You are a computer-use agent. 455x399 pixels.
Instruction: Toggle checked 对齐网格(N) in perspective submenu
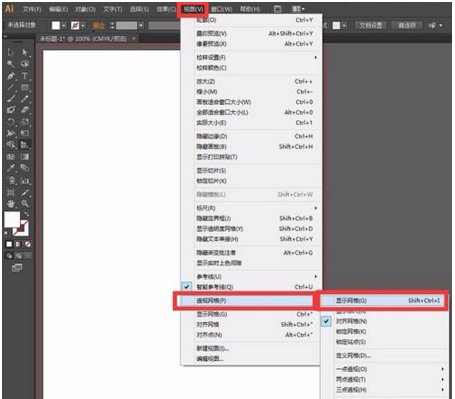tap(384, 321)
